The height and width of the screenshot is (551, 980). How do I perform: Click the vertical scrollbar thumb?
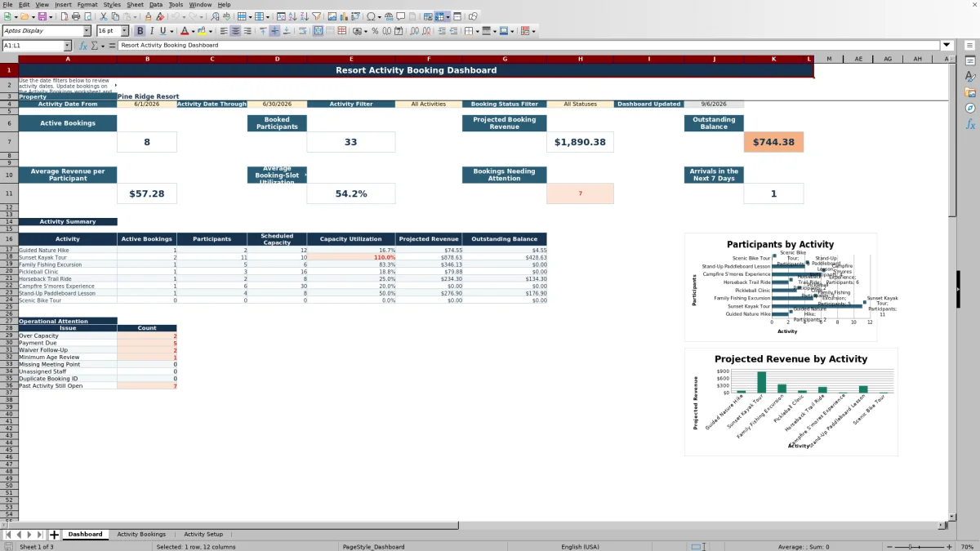tap(952, 139)
